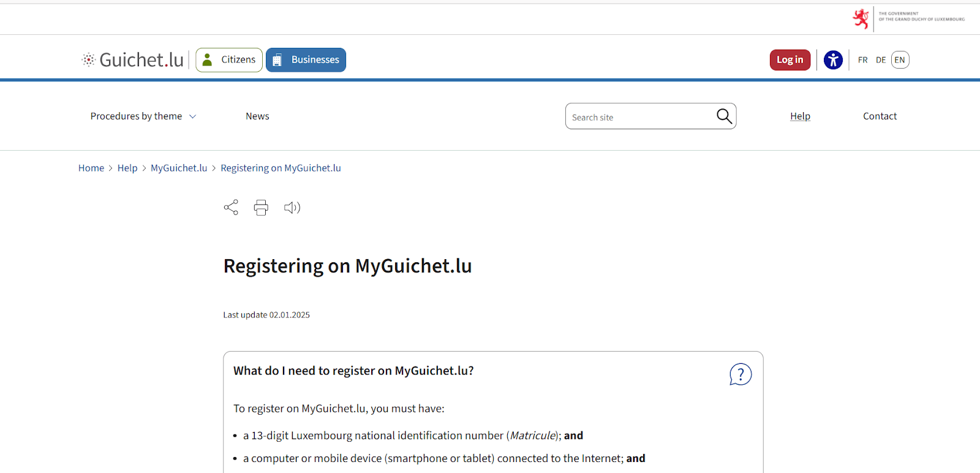The image size is (980, 473).
Task: Open the Contact page
Action: pyautogui.click(x=880, y=116)
